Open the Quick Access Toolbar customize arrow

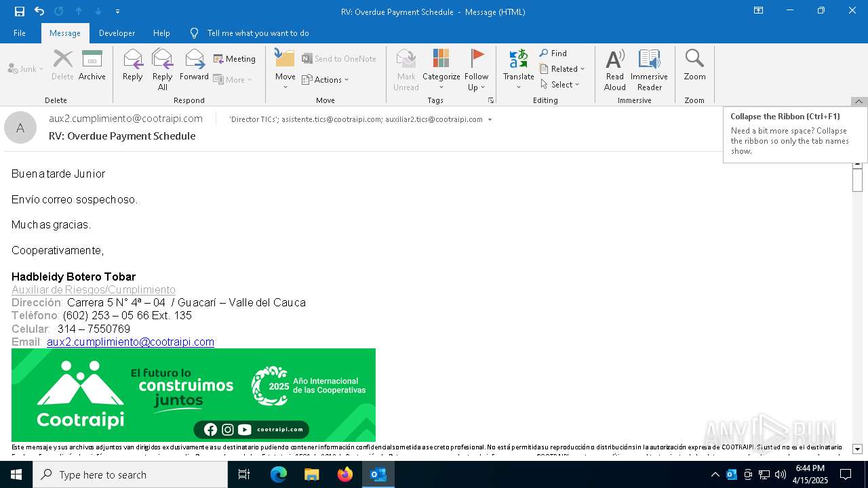(117, 12)
